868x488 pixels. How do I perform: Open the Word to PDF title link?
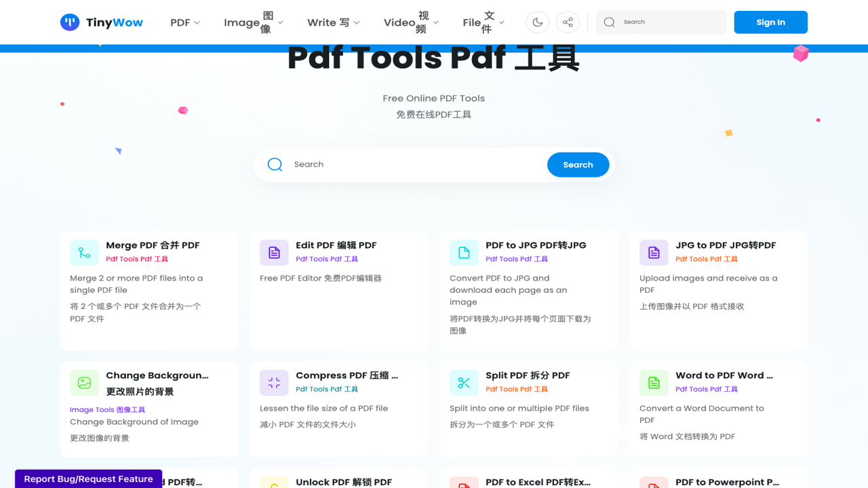724,375
